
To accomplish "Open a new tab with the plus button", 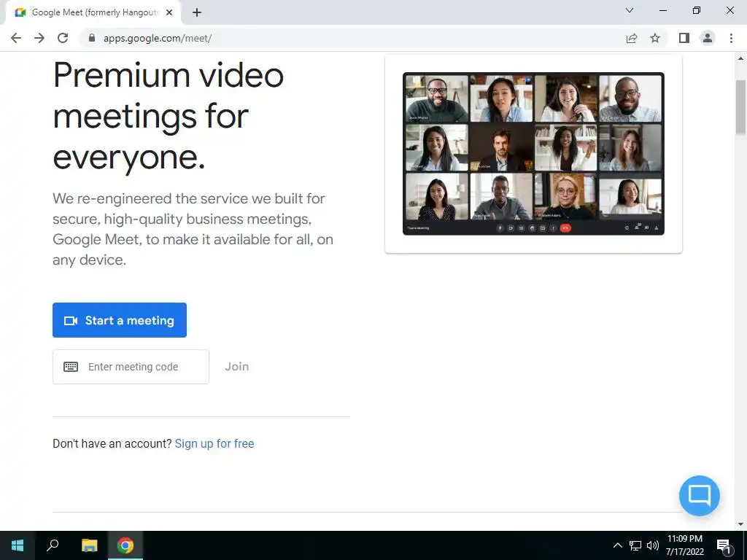I will tap(197, 12).
